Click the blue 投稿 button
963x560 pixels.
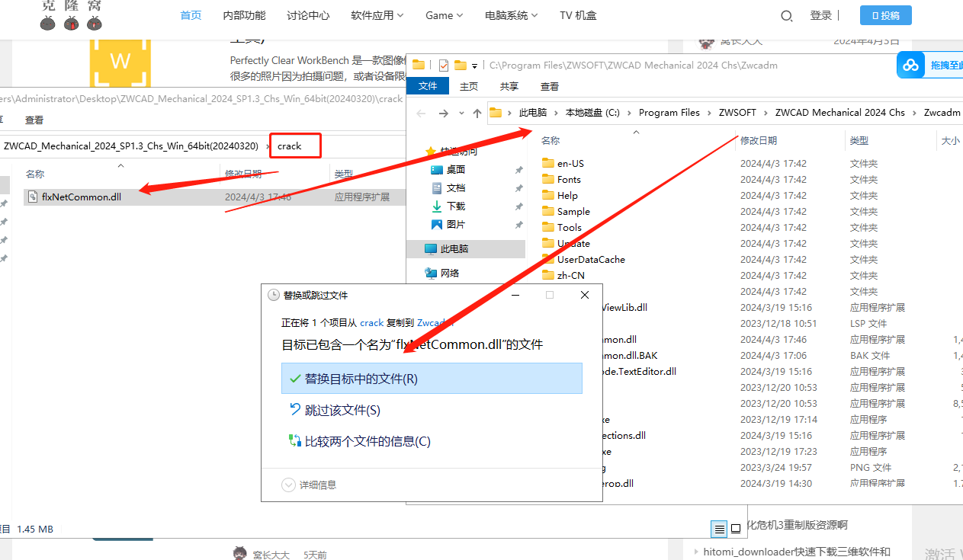tap(885, 15)
